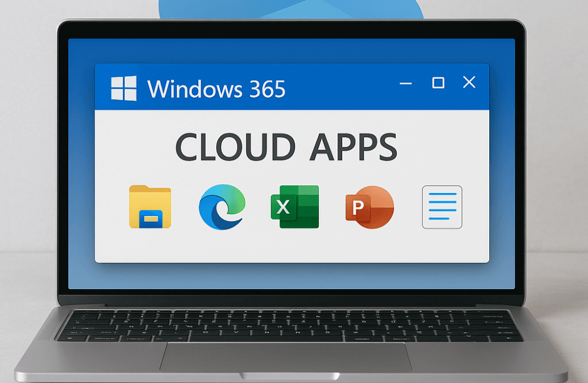This screenshot has width=588, height=383.
Task: Open the text document Notepad icon
Action: 442,207
